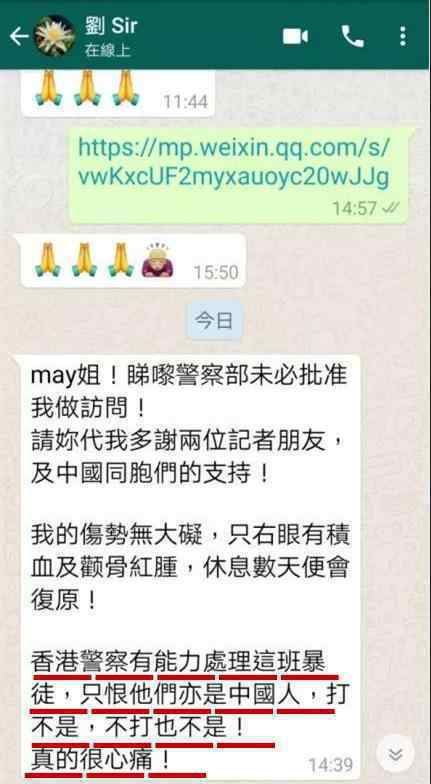Screen dimensions: 431x784
Task: Tap the bowing person emoji
Action: click(x=158, y=261)
